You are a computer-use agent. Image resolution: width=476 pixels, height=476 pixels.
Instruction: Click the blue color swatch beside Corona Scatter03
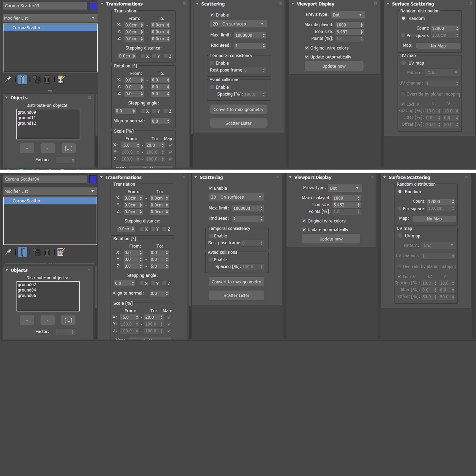[93, 6]
